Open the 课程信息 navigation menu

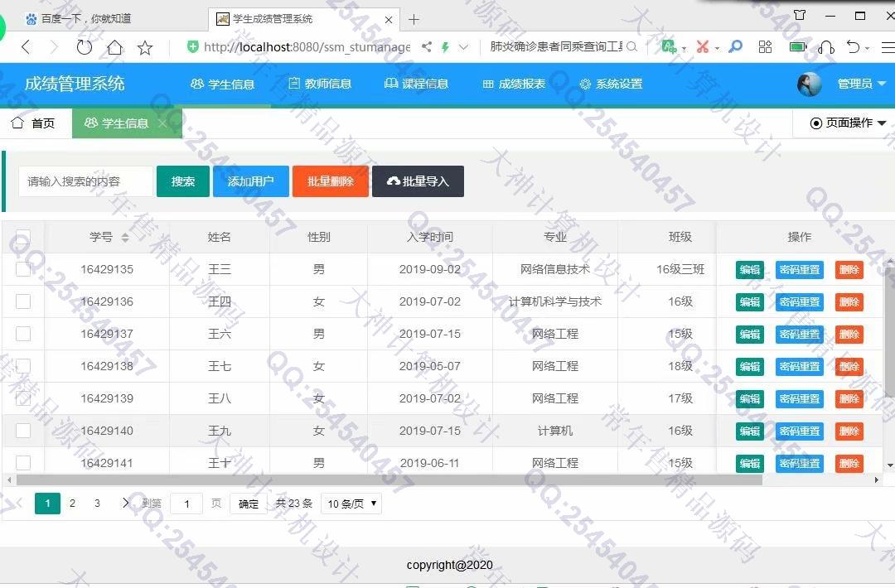pos(417,84)
